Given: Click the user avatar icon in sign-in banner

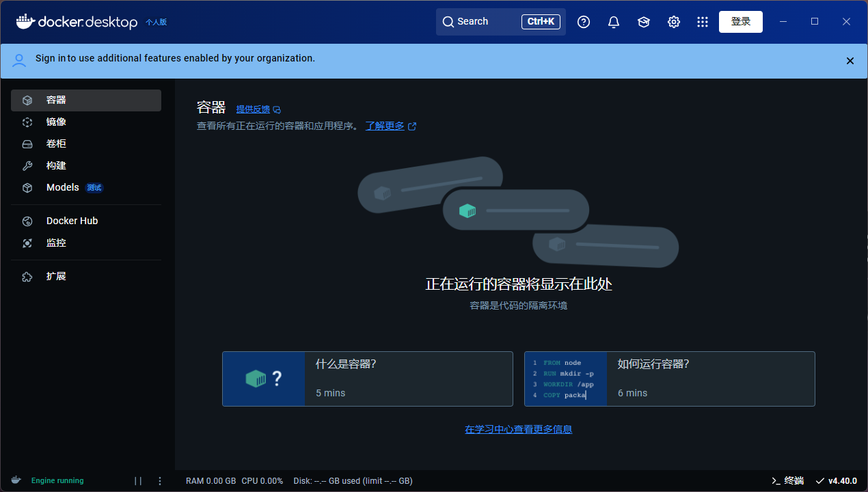Looking at the screenshot, I should click(x=20, y=59).
